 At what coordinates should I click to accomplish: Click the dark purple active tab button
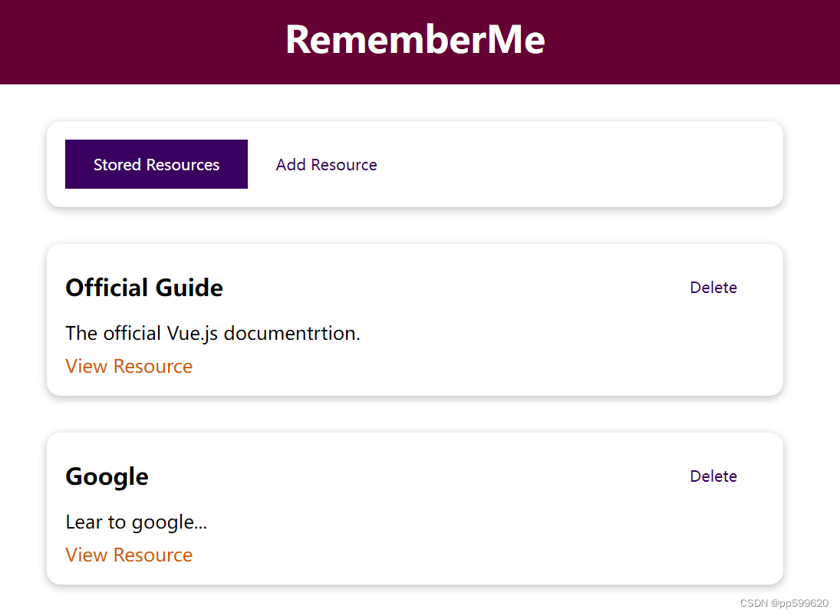point(156,164)
